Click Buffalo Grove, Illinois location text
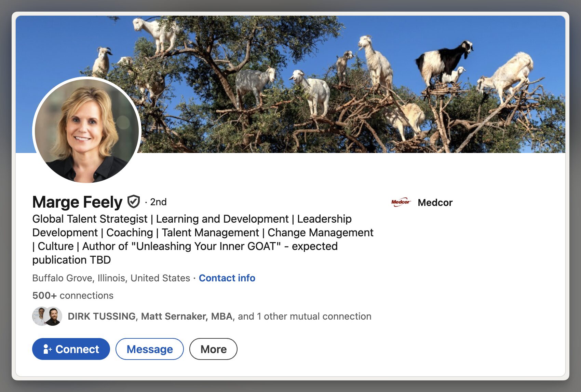Viewport: 581px width, 392px height. pos(111,278)
